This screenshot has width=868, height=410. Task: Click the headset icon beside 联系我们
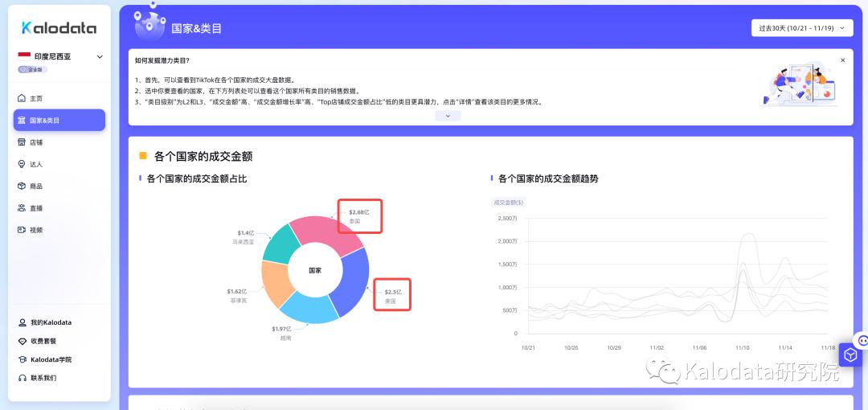click(23, 378)
